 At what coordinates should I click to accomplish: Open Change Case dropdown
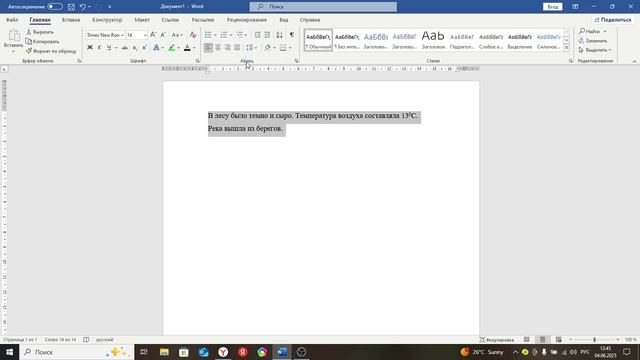pos(177,35)
